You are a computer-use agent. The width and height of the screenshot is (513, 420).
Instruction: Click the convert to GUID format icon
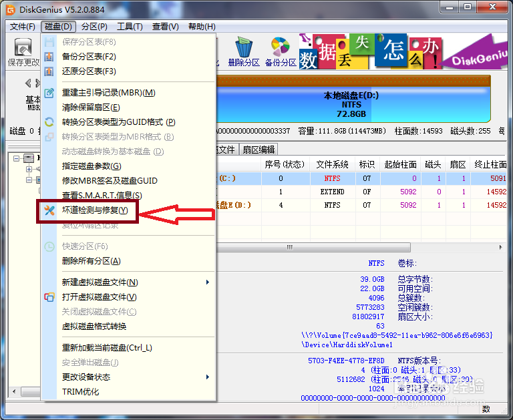[x=49, y=122]
